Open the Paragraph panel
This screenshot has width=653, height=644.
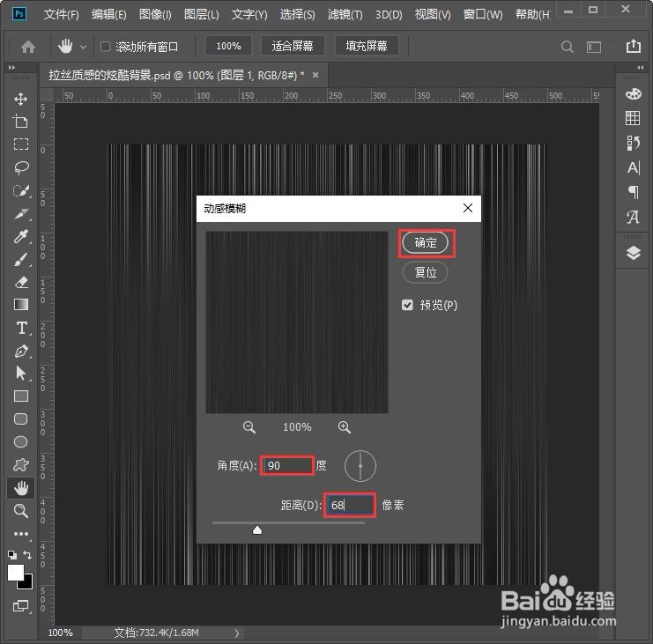634,192
